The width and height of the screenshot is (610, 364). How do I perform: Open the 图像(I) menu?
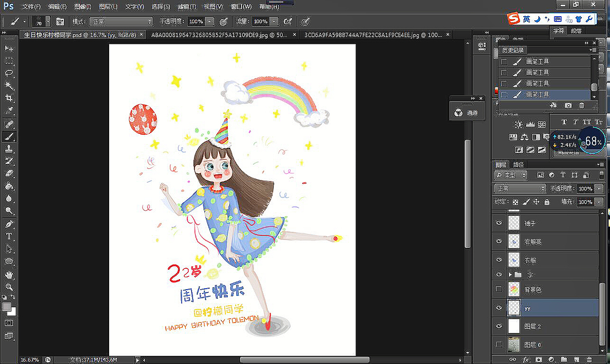coord(83,7)
